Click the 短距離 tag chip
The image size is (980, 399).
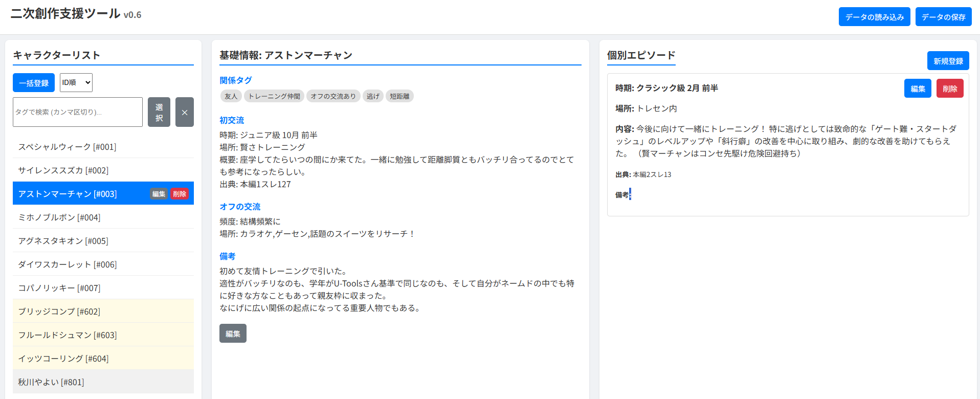(x=399, y=96)
